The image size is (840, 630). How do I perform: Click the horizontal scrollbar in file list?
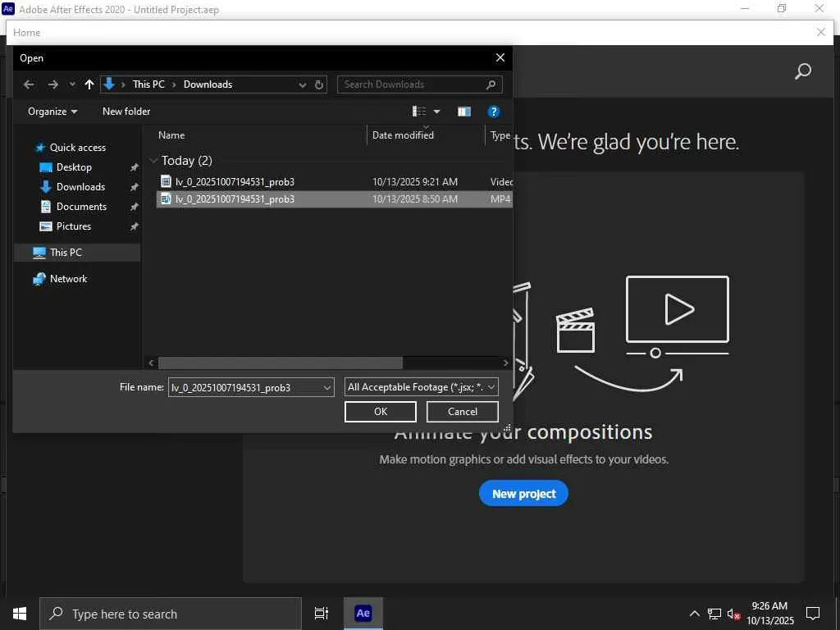click(x=281, y=363)
